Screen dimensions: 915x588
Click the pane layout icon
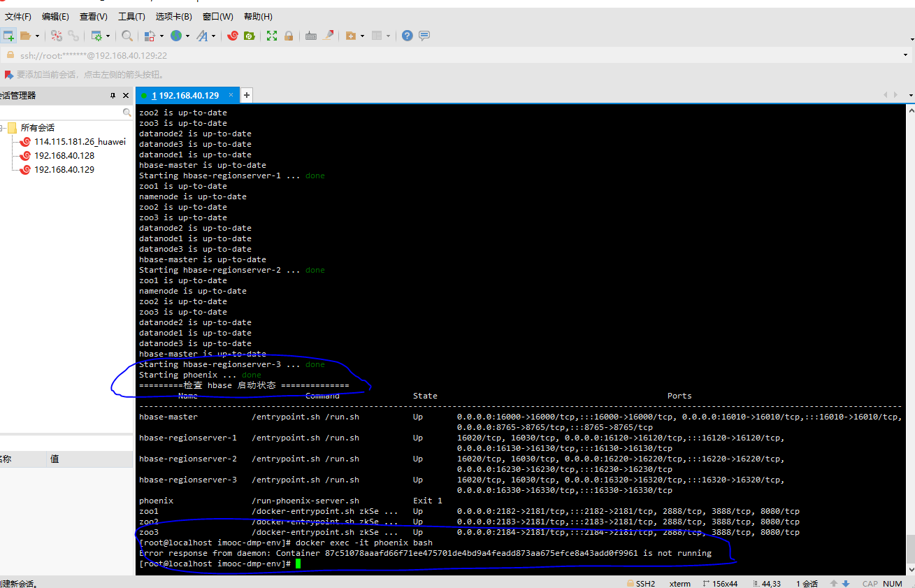coord(377,36)
